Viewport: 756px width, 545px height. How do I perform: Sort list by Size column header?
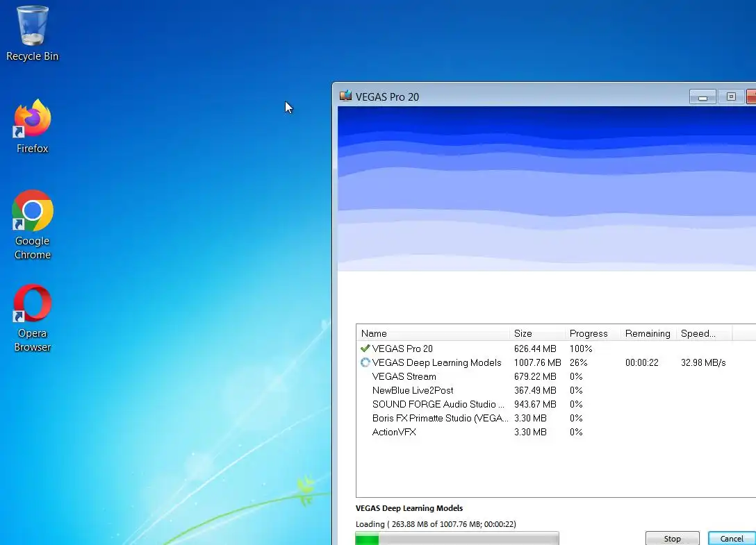536,333
